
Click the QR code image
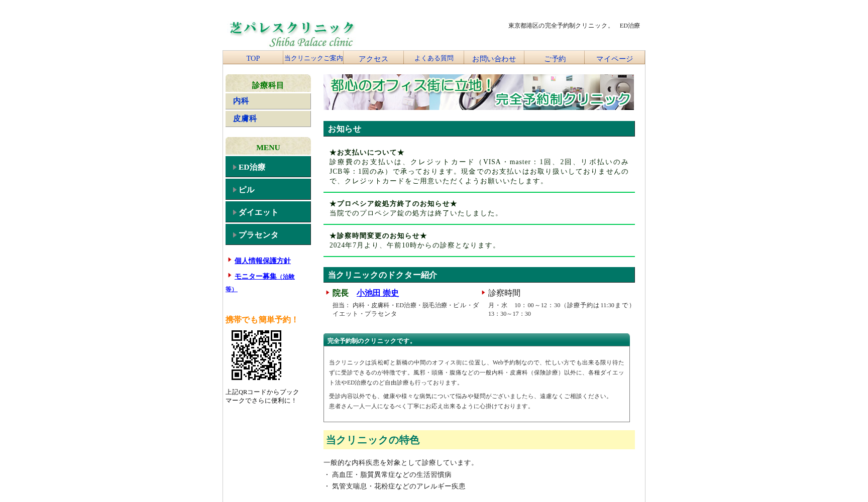coord(256,355)
